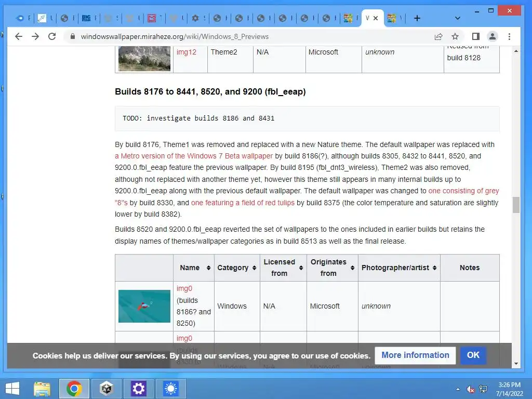Click the network tray icon
Screen dimensions: 532x399
483,389
